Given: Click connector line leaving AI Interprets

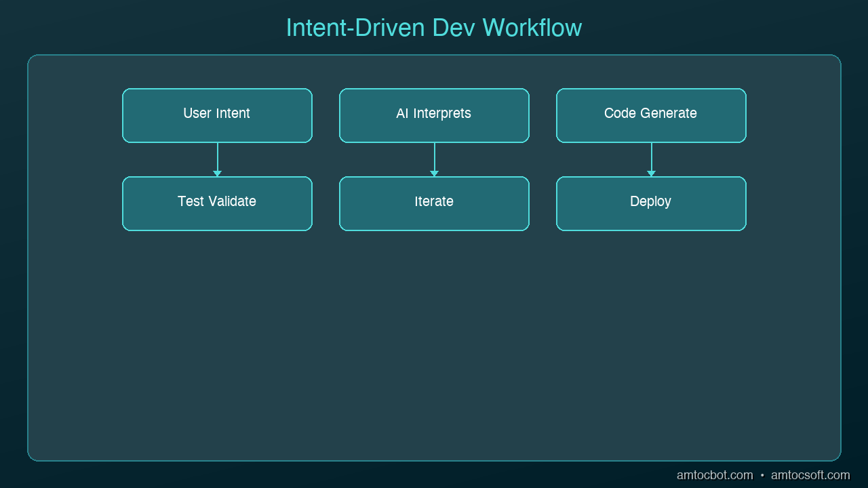Looking at the screenshot, I should coord(434,157).
